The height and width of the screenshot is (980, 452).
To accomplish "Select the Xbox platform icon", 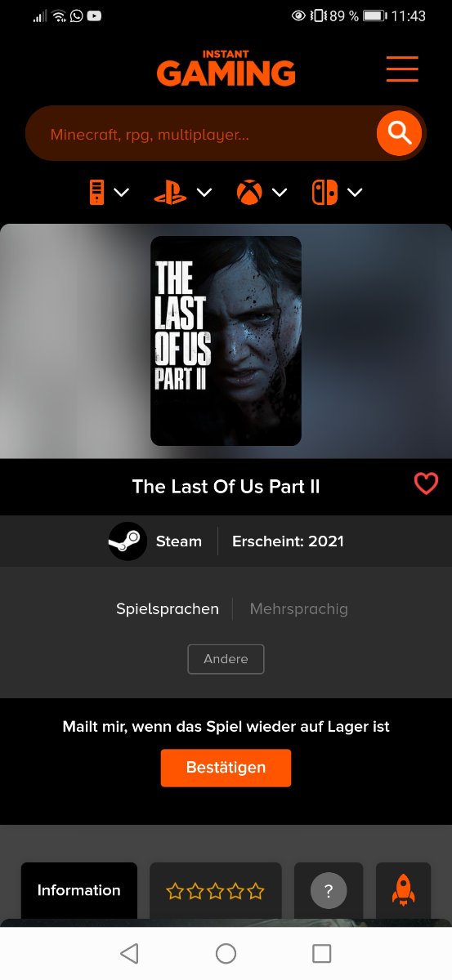I will coord(249,193).
